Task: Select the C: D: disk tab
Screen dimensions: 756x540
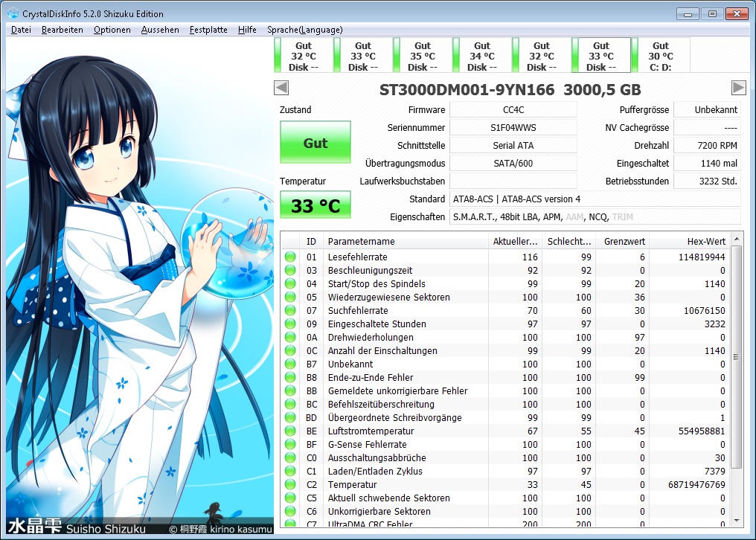Action: (x=660, y=56)
